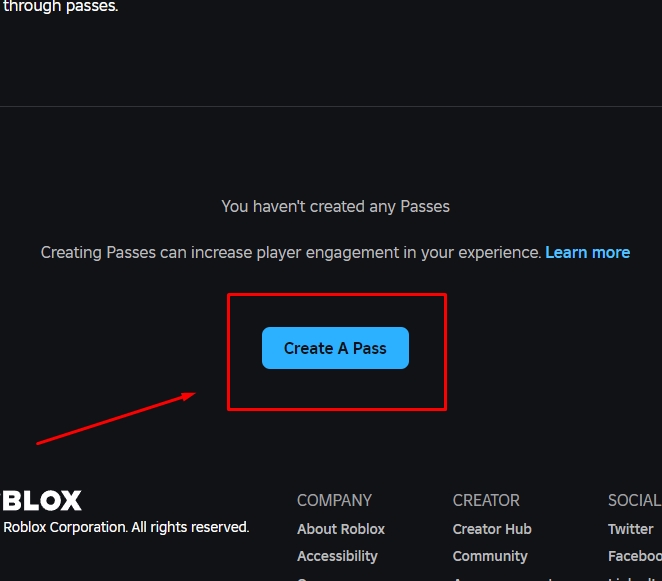662x581 pixels.
Task: Open the Facebook social link
Action: click(635, 556)
